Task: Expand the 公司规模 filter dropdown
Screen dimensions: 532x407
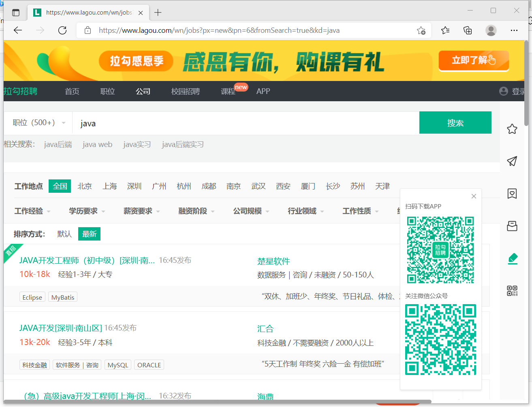Action: 251,211
